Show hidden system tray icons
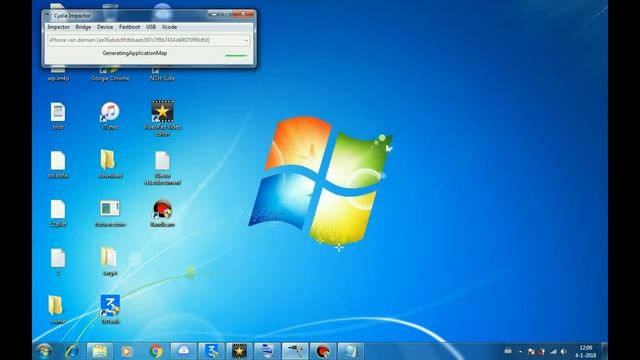This screenshot has width=640, height=360. click(520, 351)
